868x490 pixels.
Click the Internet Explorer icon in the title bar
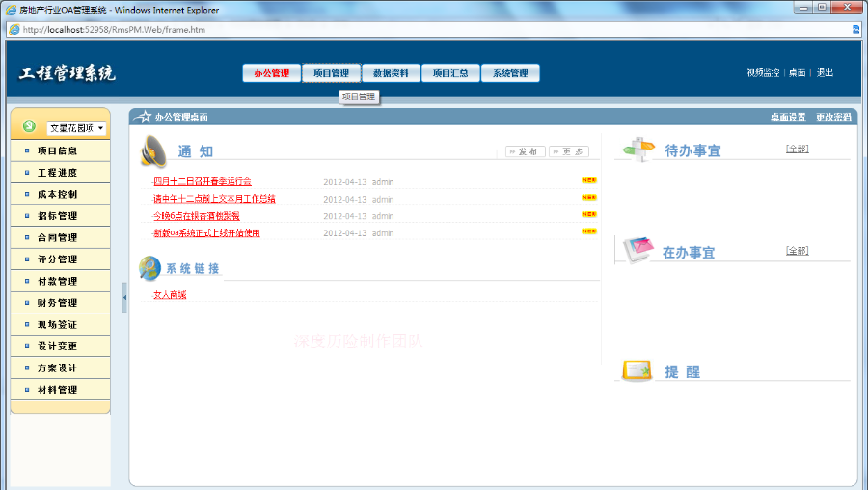[x=11, y=10]
